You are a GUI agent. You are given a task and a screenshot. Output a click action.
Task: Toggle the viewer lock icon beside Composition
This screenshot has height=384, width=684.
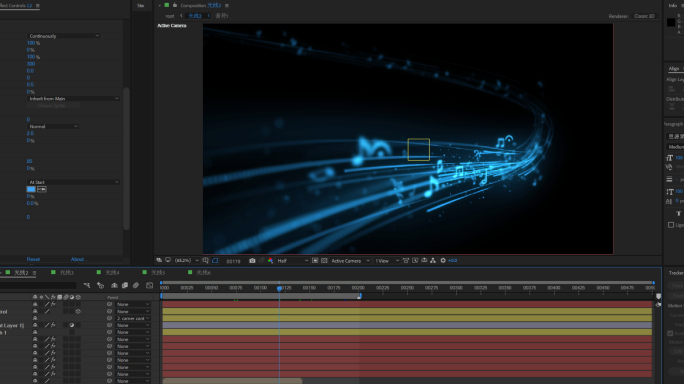click(x=175, y=5)
